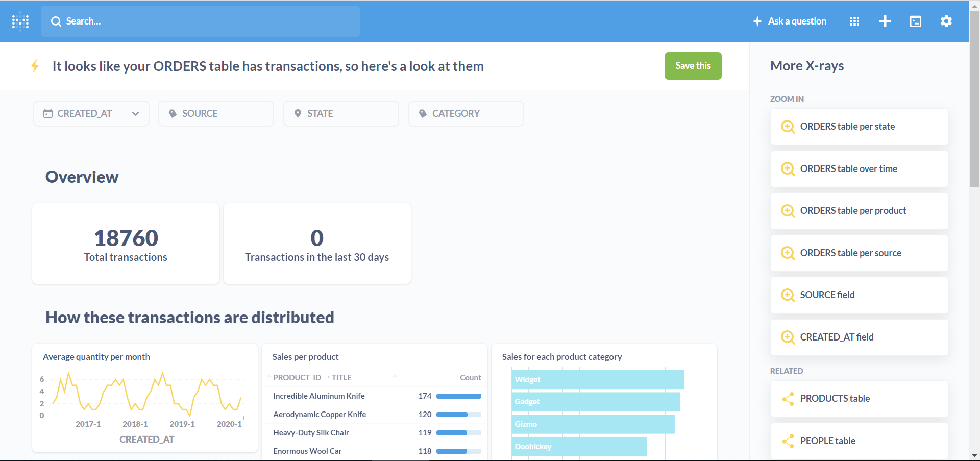The image size is (980, 461).
Task: Click the lightning bolt icon beside the headline
Action: point(35,66)
